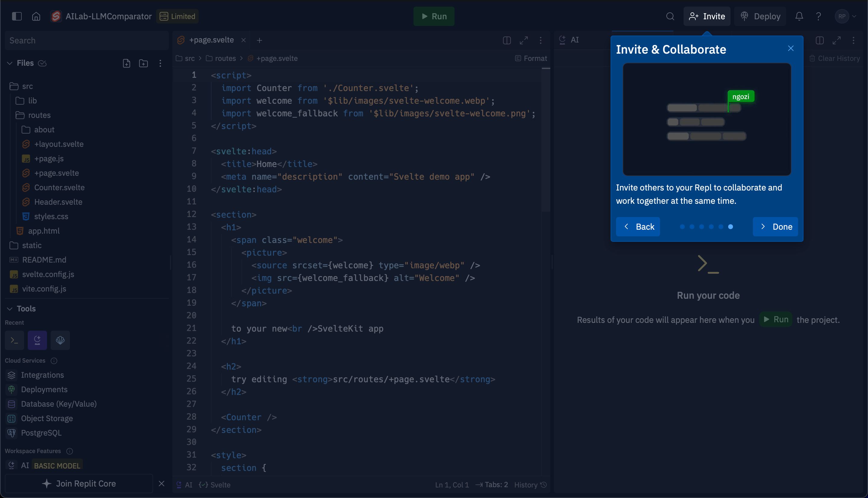Dismiss the Join Replit Core banner
This screenshot has width=868, height=498.
point(161,483)
